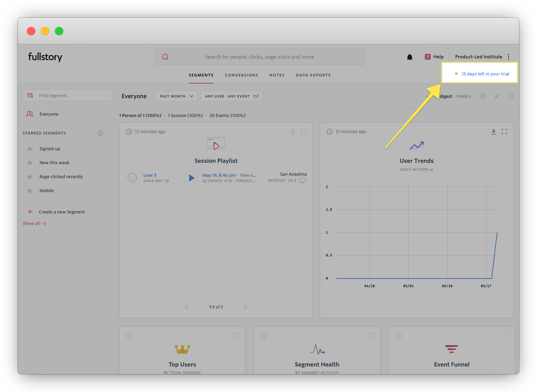Image resolution: width=537 pixels, height=392 pixels.
Task: Open the Product-Led Institute kebab menu
Action: pos(508,57)
